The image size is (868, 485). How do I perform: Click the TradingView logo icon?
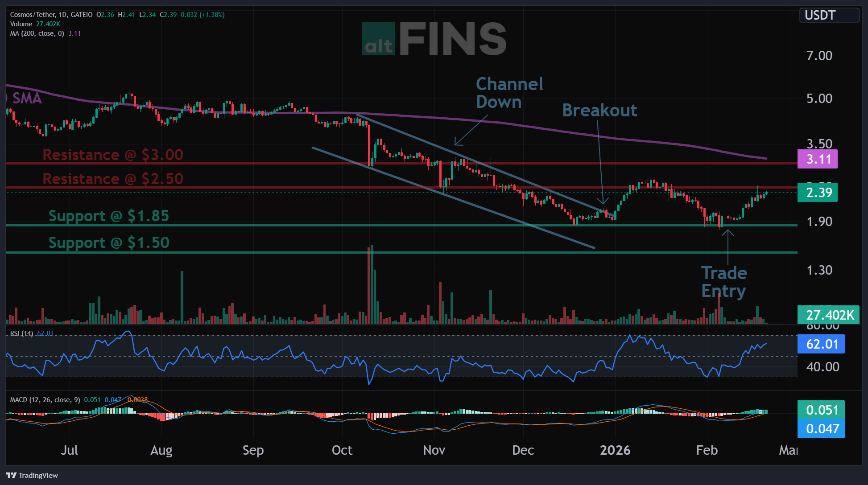[11, 475]
